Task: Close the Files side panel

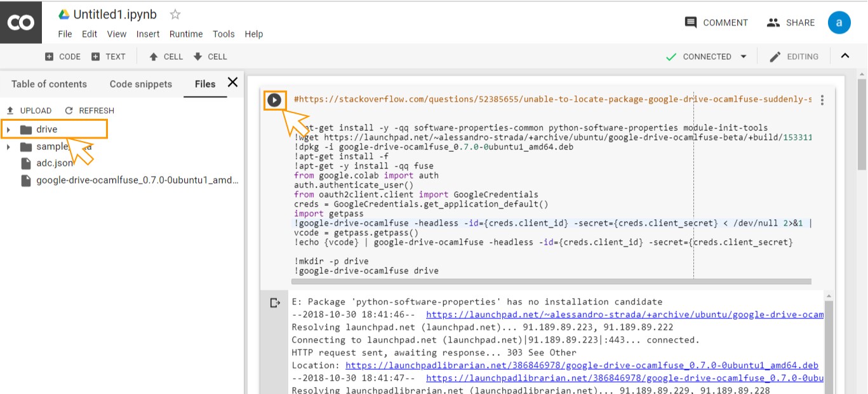Action: click(232, 82)
